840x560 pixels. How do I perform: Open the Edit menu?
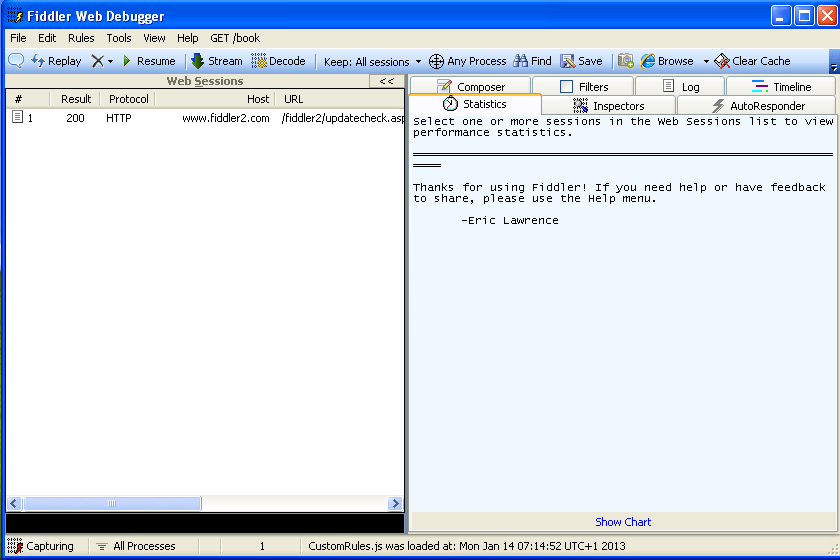(47, 38)
